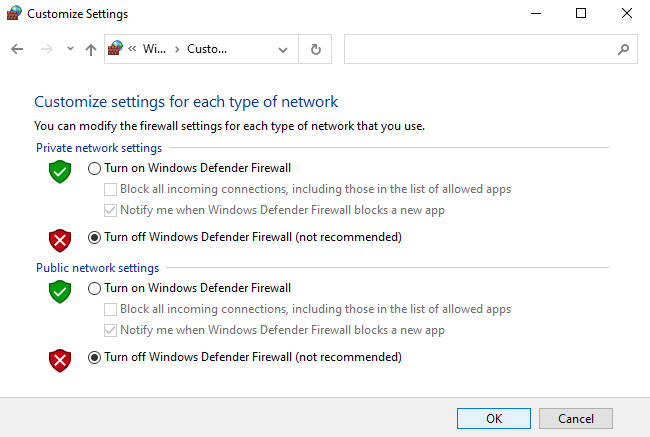Turn on firewall for private network
650x437 pixels.
pos(94,168)
